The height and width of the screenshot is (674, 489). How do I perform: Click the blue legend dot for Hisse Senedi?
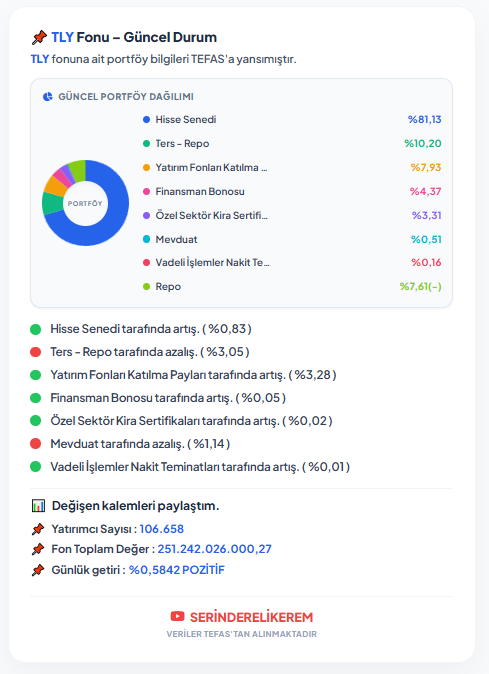(x=147, y=119)
